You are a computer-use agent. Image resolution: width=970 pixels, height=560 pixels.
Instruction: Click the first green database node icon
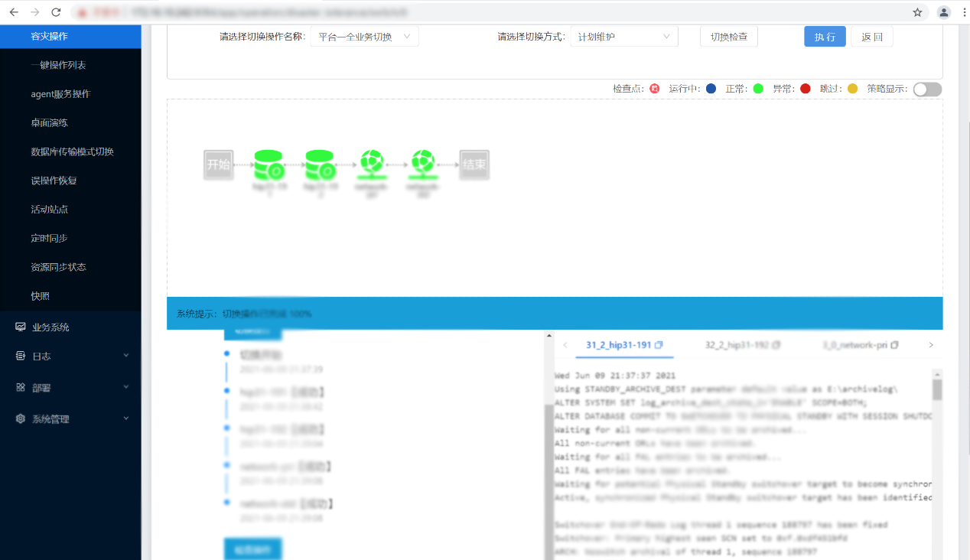(x=269, y=164)
